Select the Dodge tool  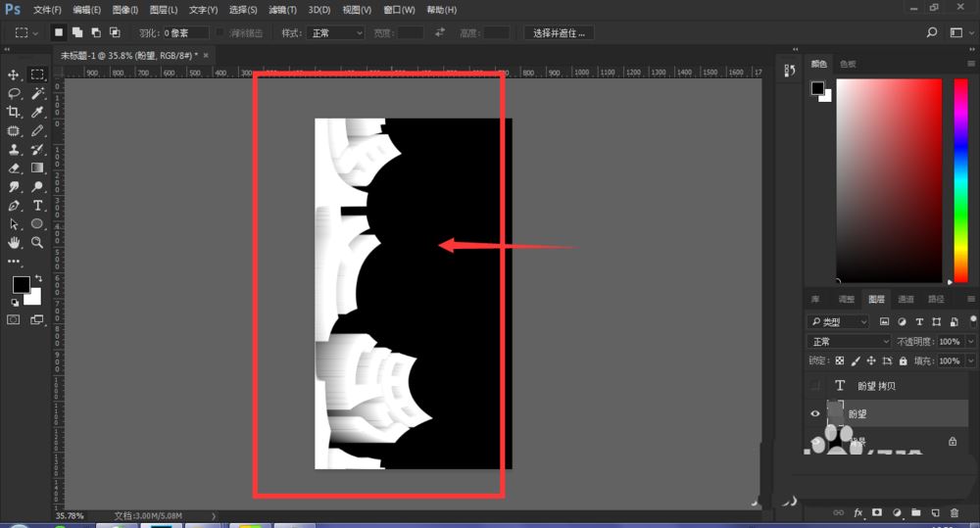(37, 187)
